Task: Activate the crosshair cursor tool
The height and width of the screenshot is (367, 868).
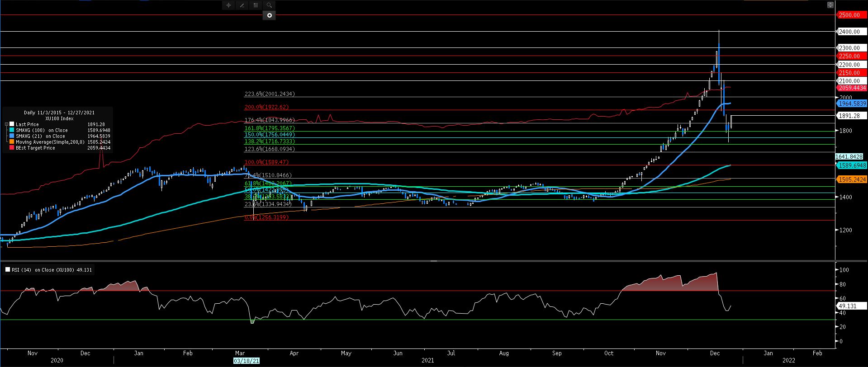Action: [228, 5]
